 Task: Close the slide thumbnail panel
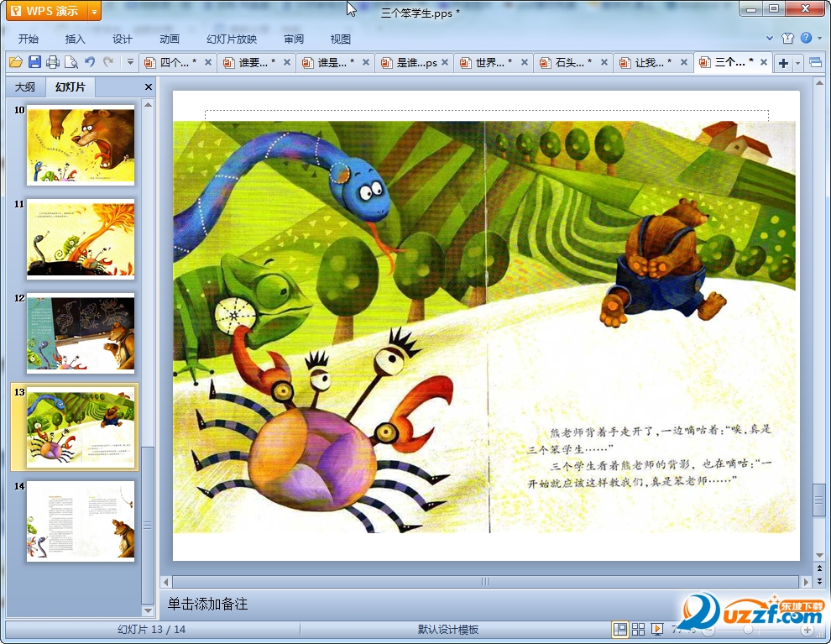pos(149,87)
